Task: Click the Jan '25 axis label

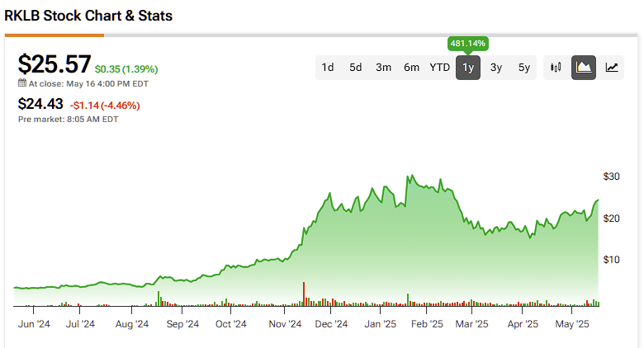Action: click(x=381, y=324)
